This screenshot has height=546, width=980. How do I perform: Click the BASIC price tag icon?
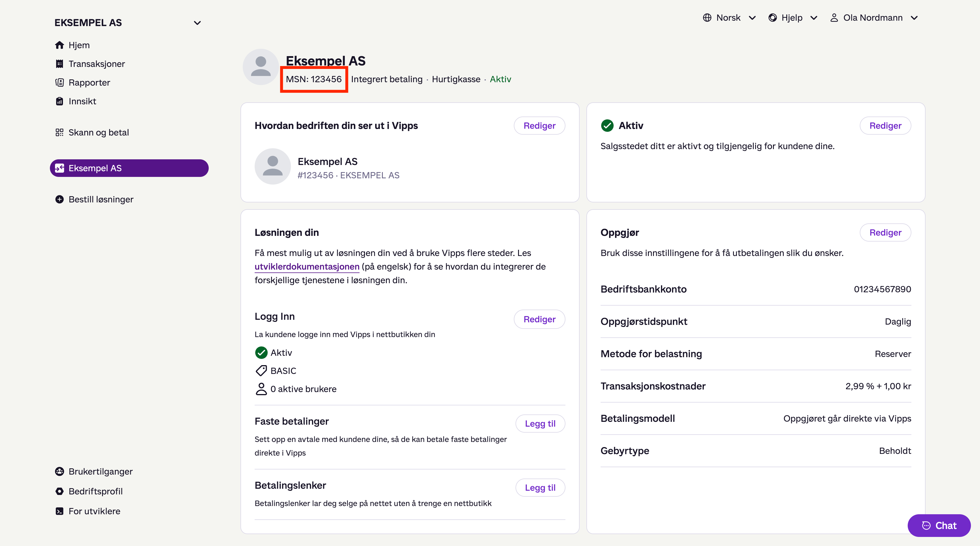(x=261, y=371)
